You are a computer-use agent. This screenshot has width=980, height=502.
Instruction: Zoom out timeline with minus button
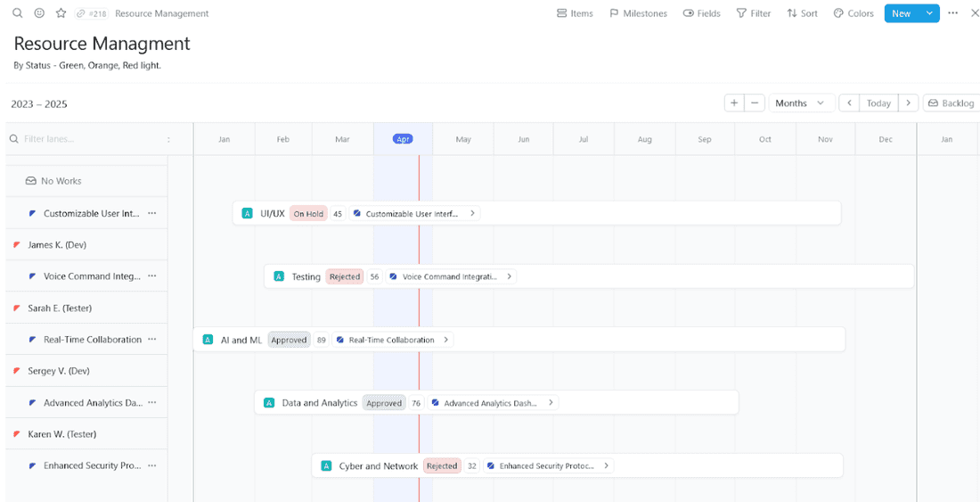tap(755, 103)
